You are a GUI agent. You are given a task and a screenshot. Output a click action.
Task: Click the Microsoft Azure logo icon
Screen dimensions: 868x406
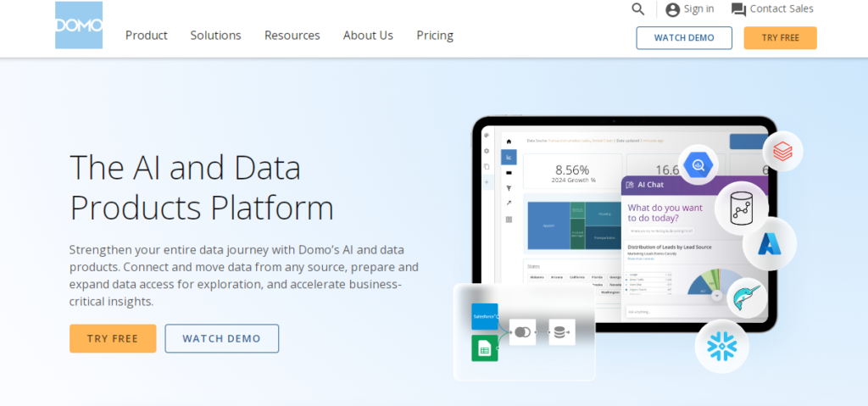point(769,244)
